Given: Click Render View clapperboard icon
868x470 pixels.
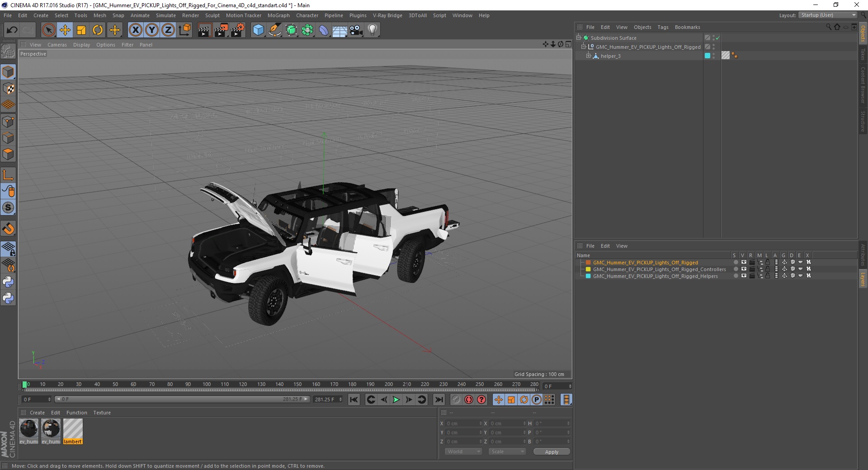Looking at the screenshot, I should click(204, 30).
